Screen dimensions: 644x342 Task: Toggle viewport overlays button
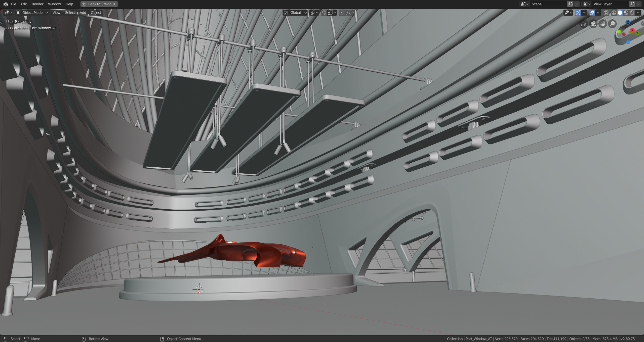pos(592,13)
